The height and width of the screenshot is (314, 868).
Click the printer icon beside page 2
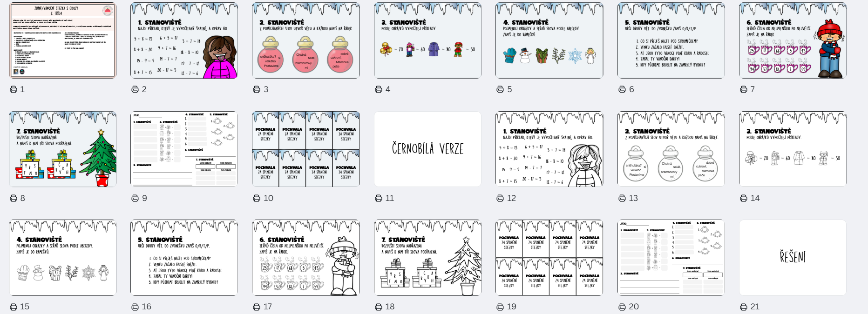tap(135, 89)
